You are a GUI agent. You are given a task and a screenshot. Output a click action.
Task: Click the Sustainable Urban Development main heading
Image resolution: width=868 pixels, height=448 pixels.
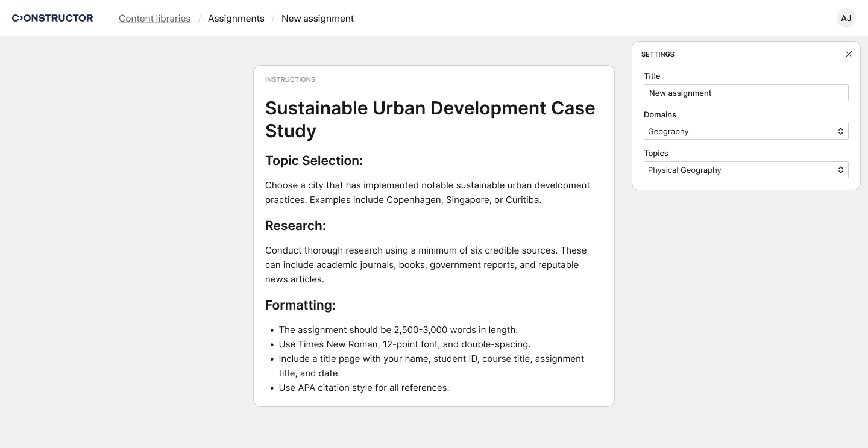point(430,119)
